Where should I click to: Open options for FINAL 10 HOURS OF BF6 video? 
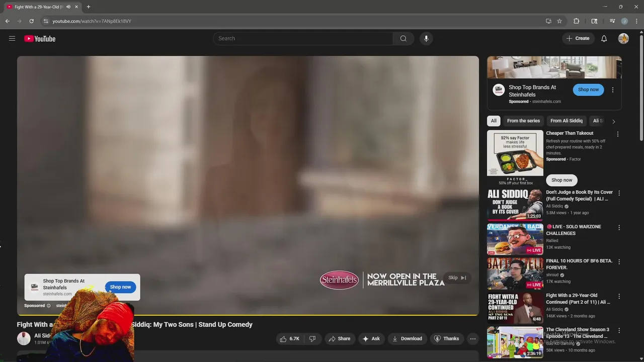tap(619, 262)
